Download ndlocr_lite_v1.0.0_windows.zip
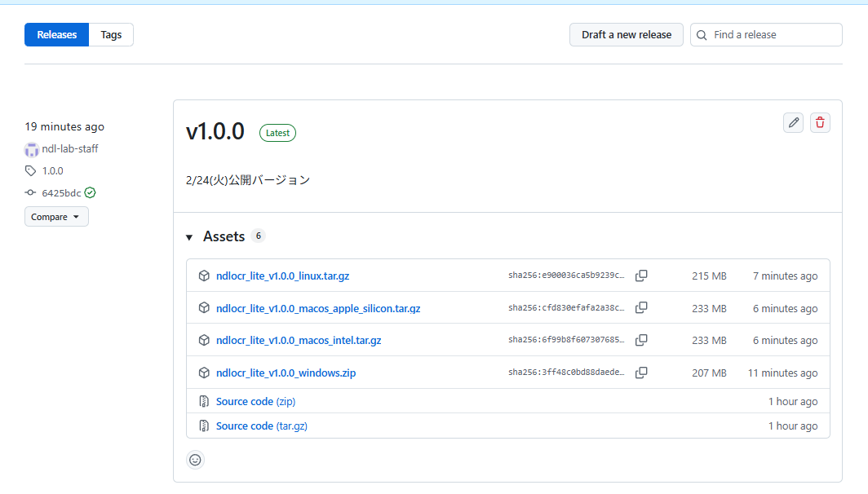 point(286,373)
